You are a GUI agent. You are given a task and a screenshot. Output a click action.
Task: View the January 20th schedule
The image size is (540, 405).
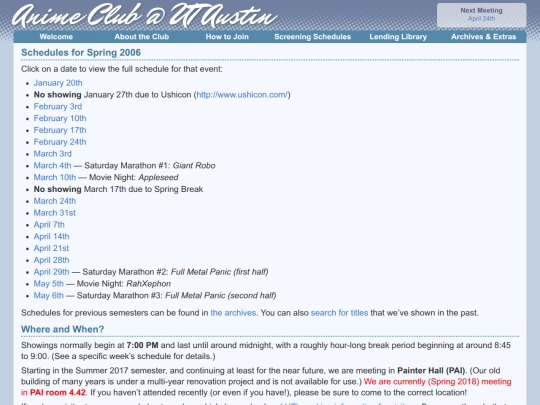click(x=58, y=83)
